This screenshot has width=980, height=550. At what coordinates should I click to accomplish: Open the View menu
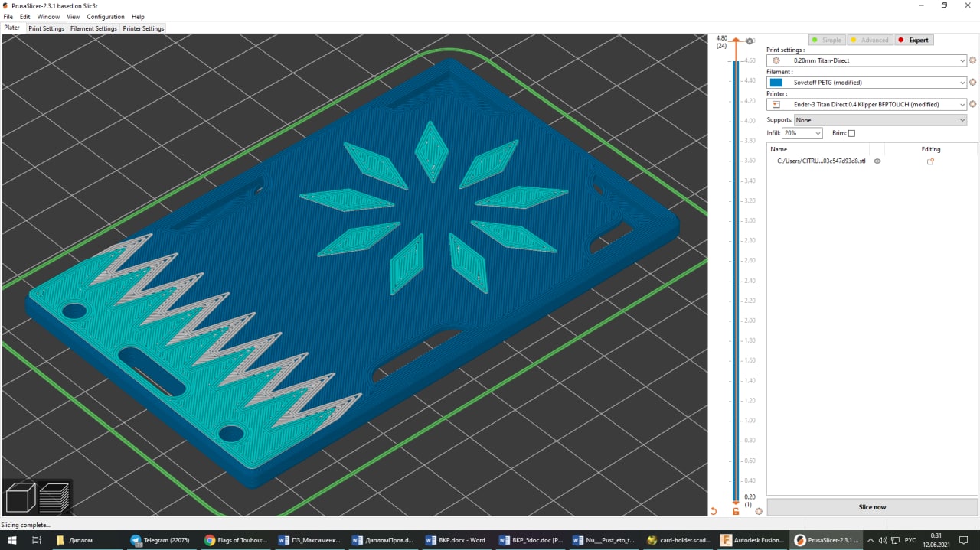pyautogui.click(x=73, y=16)
